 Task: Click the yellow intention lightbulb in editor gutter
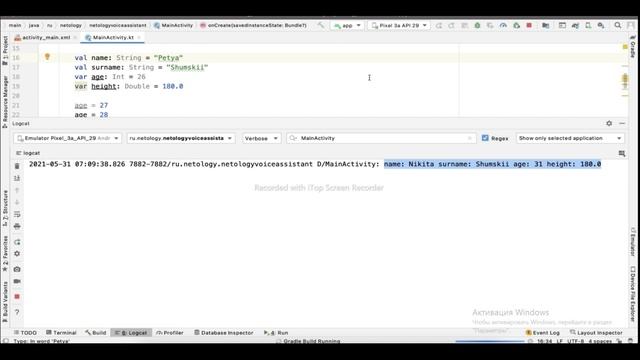pos(47,57)
